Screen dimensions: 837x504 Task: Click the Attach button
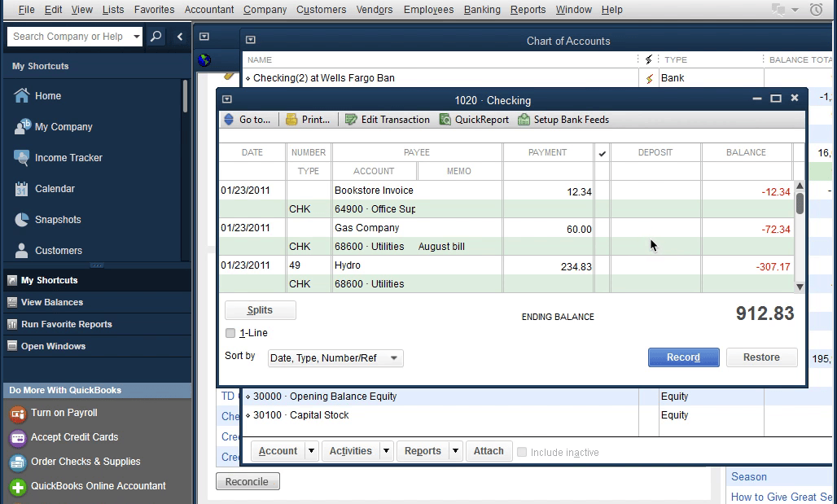[489, 451]
